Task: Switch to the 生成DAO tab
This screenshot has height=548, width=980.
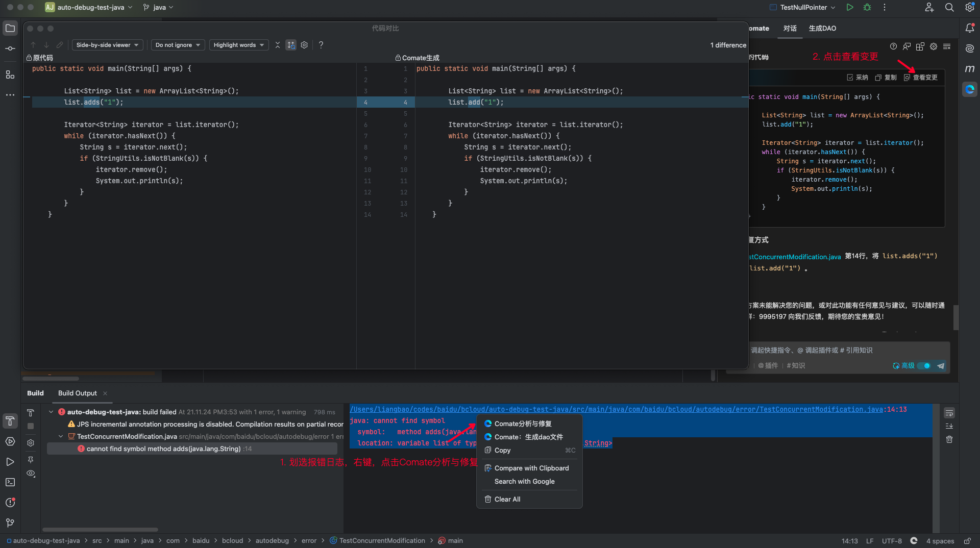Action: pos(822,29)
